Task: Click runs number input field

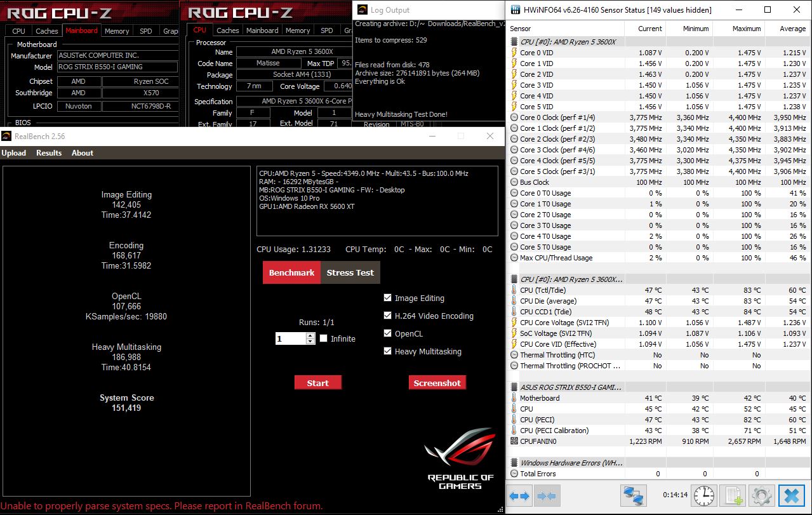Action: (x=291, y=339)
